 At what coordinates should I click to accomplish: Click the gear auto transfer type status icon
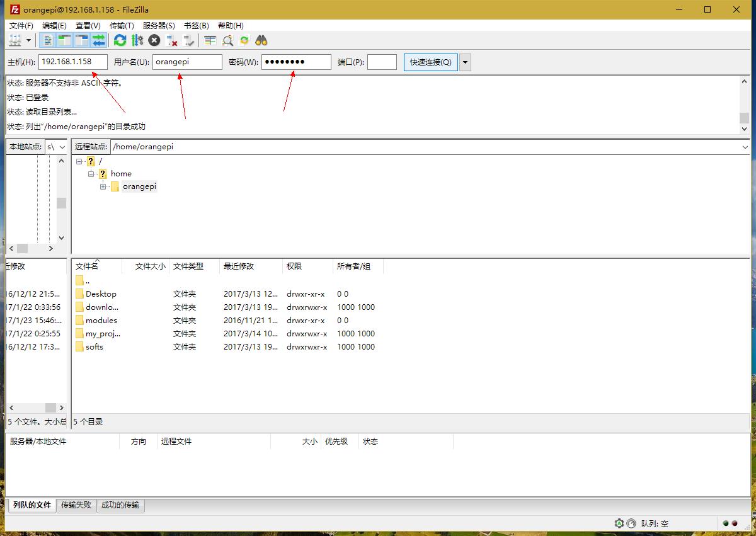(619, 523)
